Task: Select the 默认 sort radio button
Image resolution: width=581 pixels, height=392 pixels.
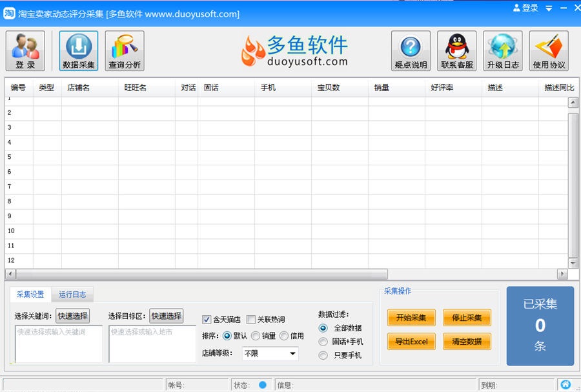Action: pos(227,336)
